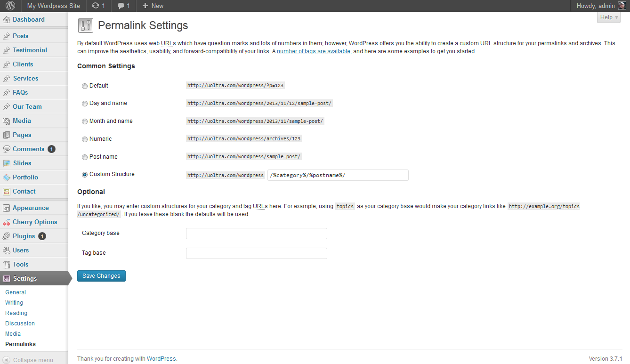Open the Writing settings submenu link
Viewport: 630px width, 364px height.
[x=14, y=303]
